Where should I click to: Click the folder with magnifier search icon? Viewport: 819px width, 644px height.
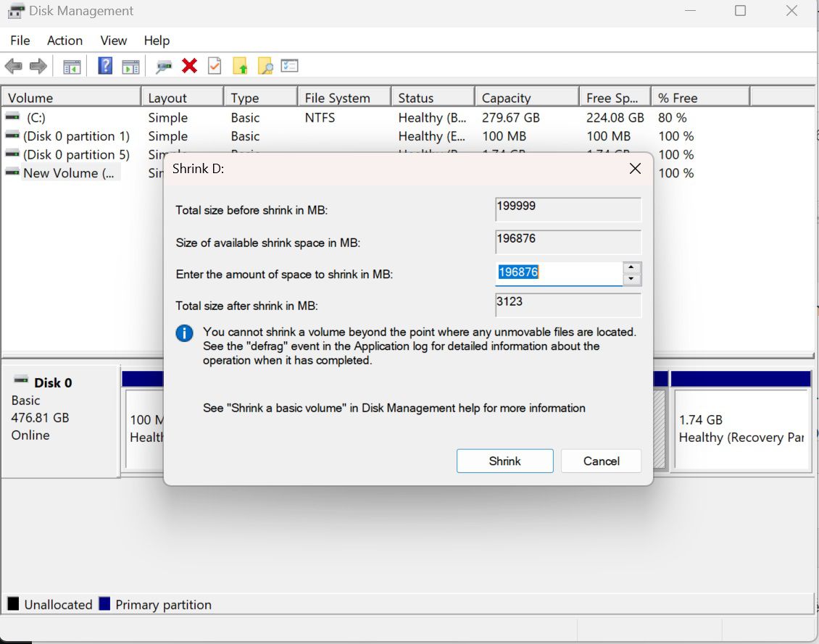coord(265,67)
